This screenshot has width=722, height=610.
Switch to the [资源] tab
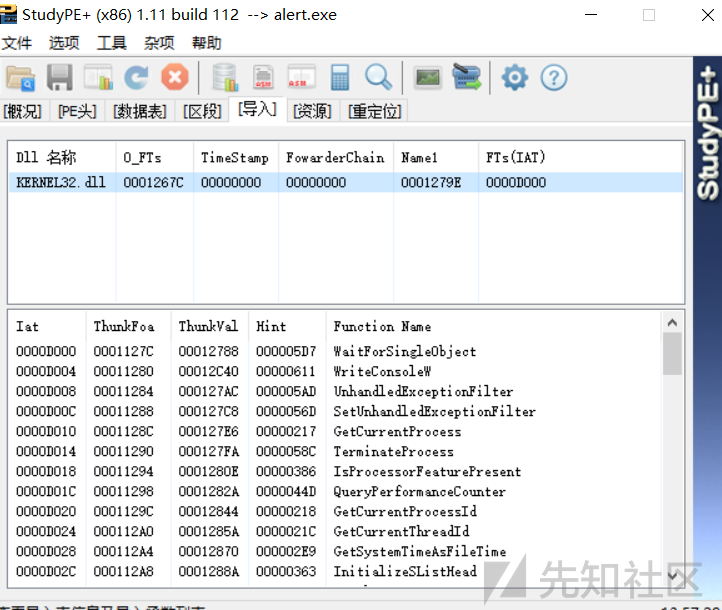(313, 111)
